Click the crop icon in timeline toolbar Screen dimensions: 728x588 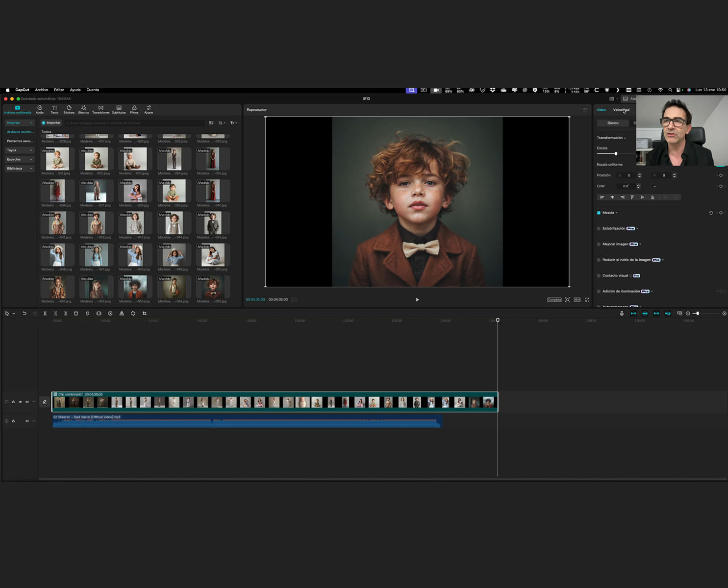click(145, 314)
